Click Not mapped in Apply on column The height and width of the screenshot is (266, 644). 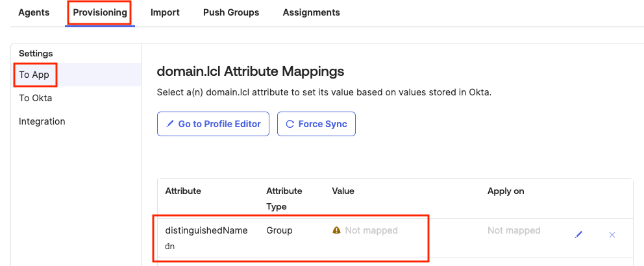click(x=514, y=230)
